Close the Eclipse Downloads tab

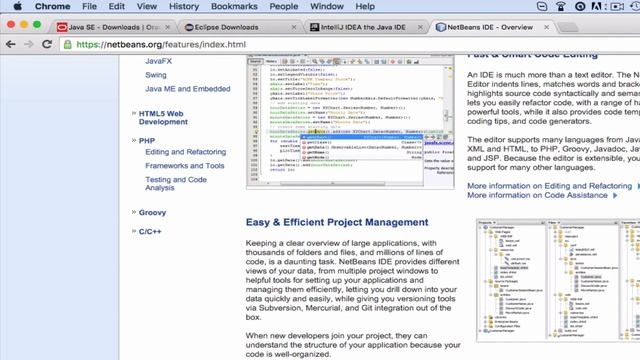294,27
